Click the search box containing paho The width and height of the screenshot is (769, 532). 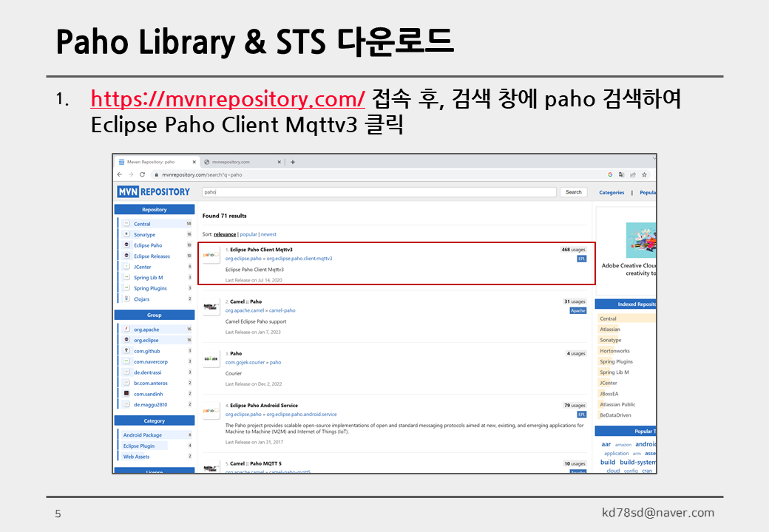click(x=379, y=192)
